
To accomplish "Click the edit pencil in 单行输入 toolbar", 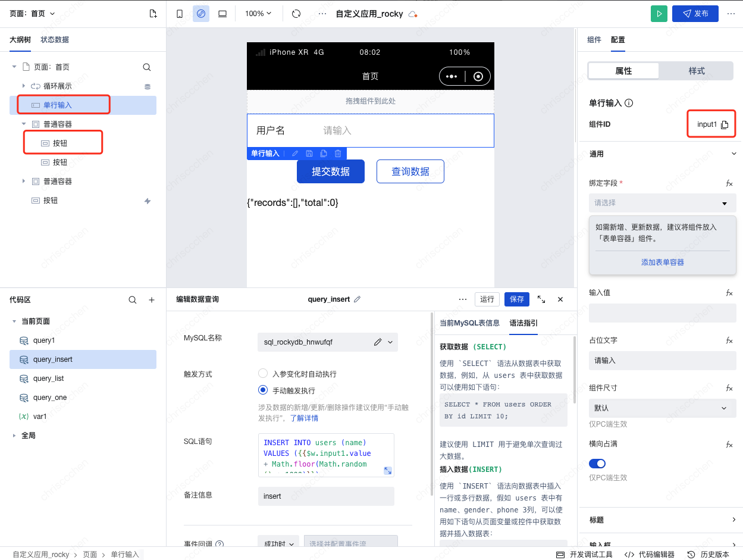I will point(295,154).
